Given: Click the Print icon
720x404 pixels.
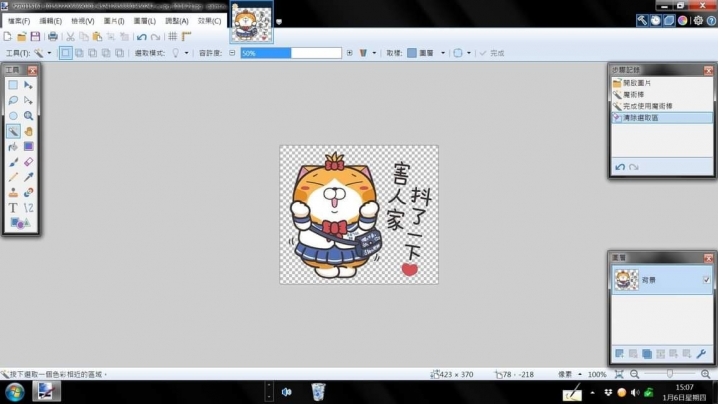Looking at the screenshot, I should (53, 36).
